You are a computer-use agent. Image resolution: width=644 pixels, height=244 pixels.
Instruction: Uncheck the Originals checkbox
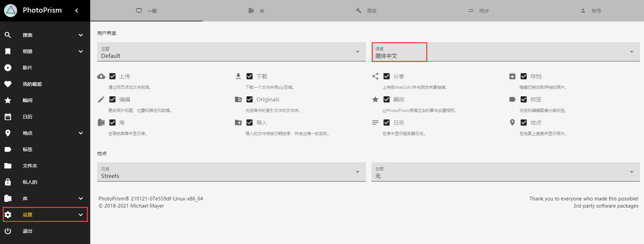coord(249,99)
